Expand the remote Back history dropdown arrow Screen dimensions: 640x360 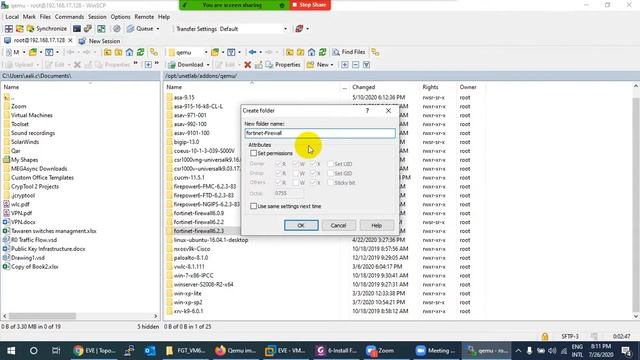[x=260, y=52]
